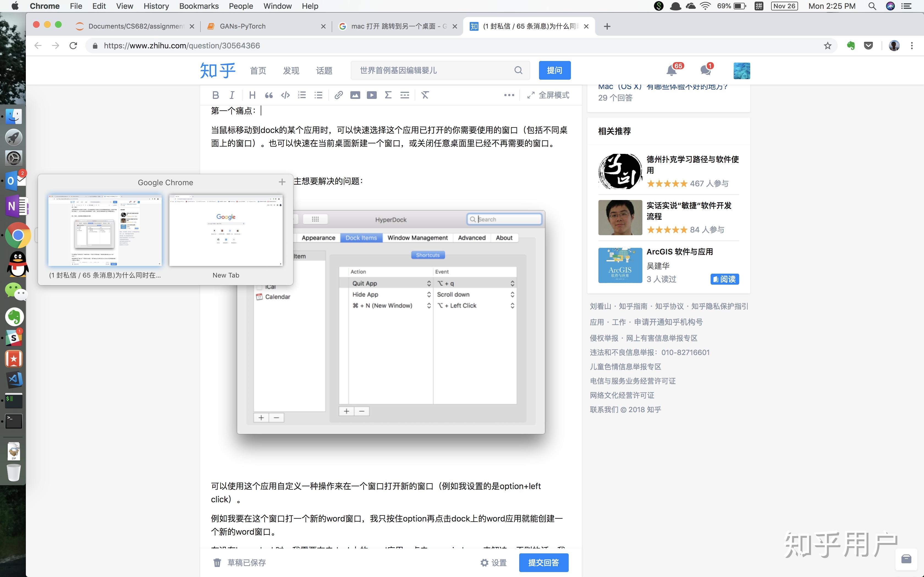Open Zhihu notifications bell
Viewport: 924px width, 577px height.
click(x=672, y=70)
